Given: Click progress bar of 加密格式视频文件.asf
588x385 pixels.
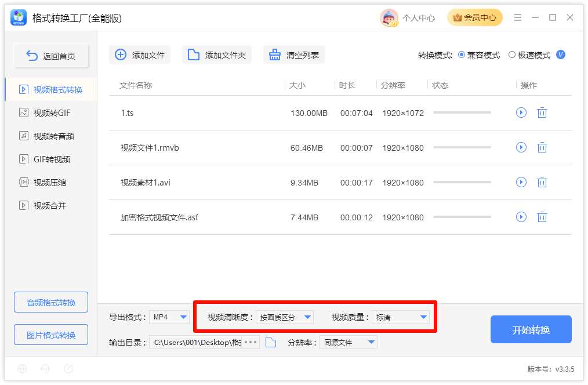Looking at the screenshot, I should (462, 217).
